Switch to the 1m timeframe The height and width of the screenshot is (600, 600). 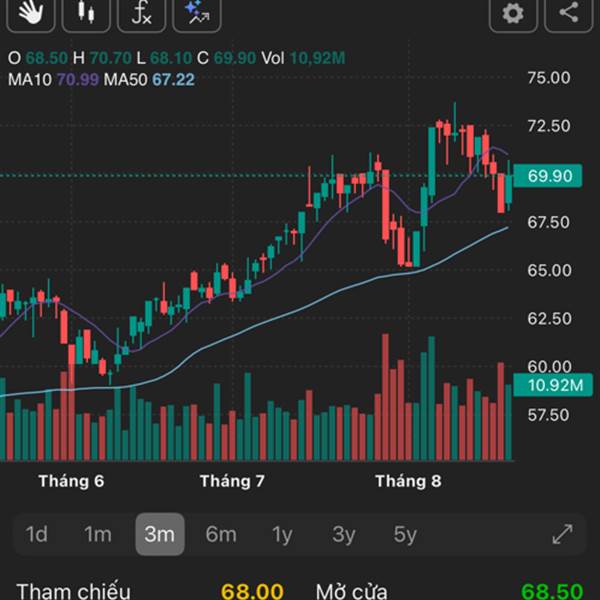pos(98,534)
